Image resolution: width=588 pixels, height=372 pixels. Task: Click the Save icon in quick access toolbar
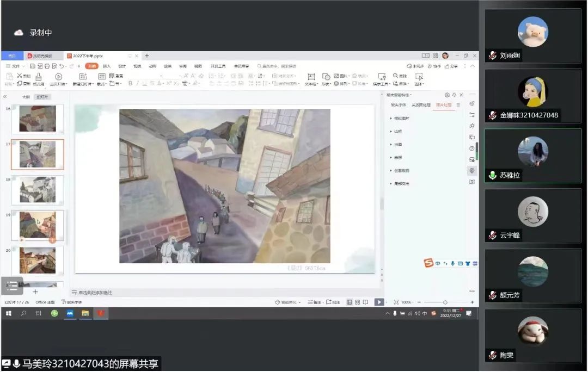pyautogui.click(x=33, y=66)
